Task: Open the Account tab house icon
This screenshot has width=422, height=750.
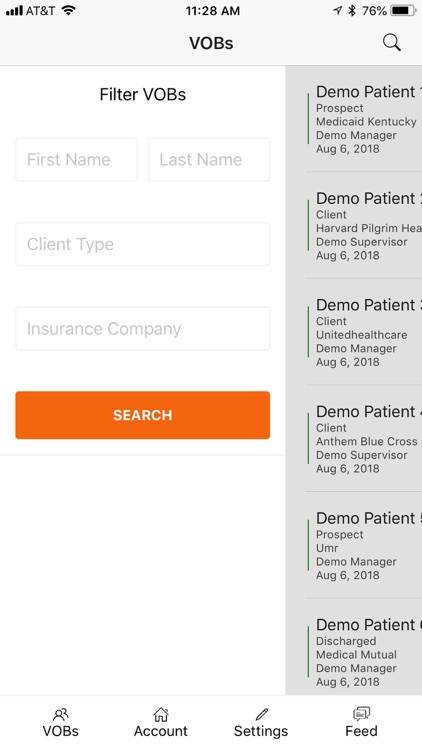Action: click(x=161, y=715)
